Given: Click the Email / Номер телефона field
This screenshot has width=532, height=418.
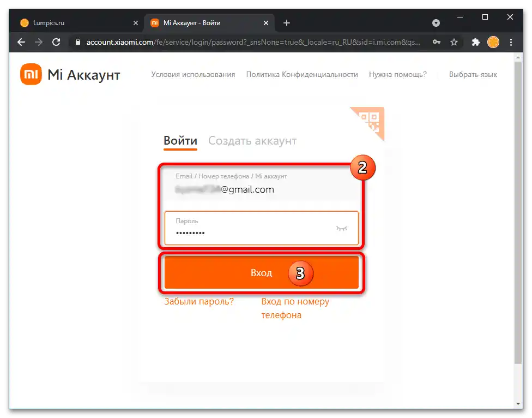Looking at the screenshot, I should click(261, 184).
